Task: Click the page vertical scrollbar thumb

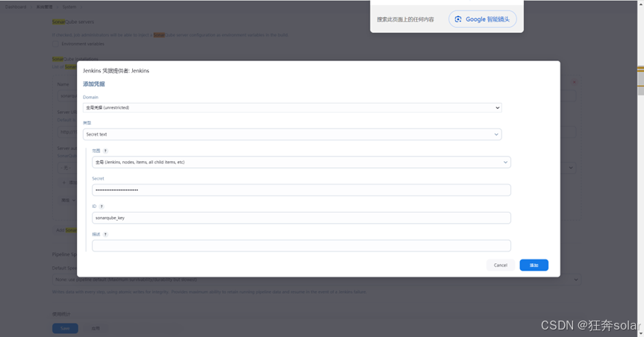Action: click(640, 80)
